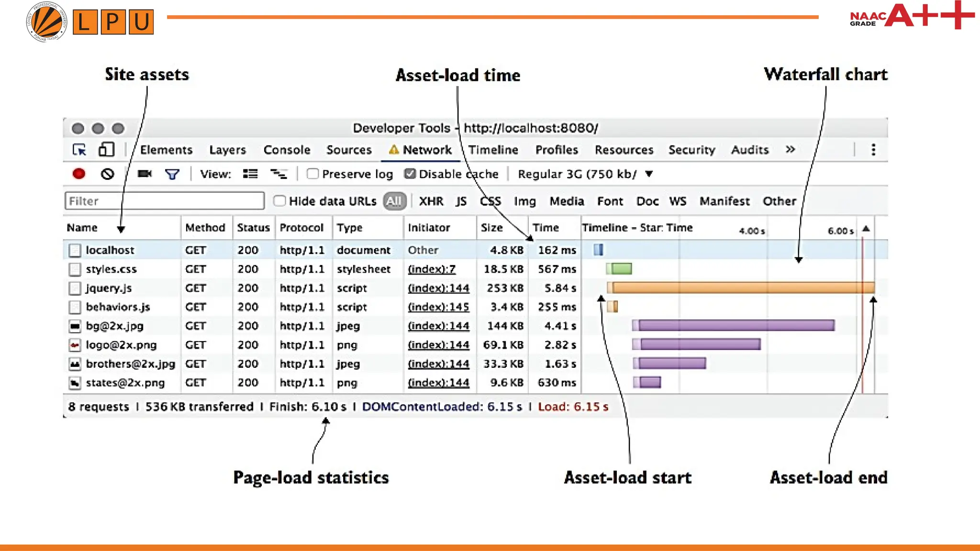Uncheck the Disable cache checkbox
Screen dimensions: 980x551
coord(410,174)
